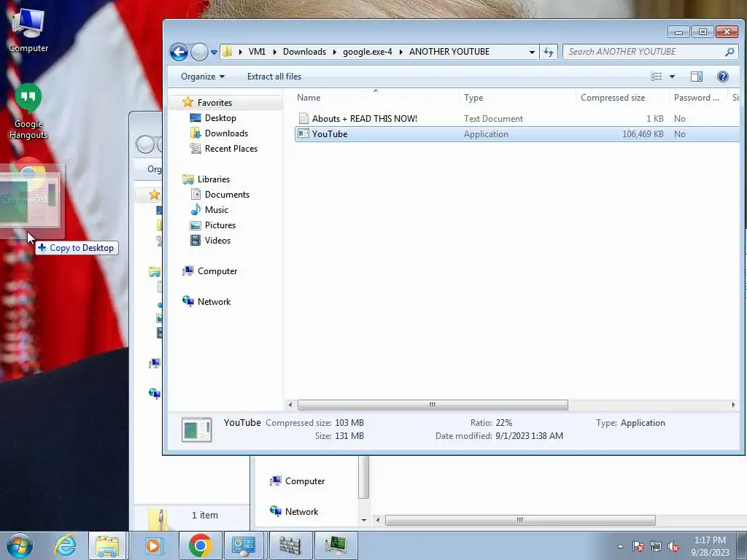Open Windows Media Player from taskbar
The image size is (747, 560).
pyautogui.click(x=153, y=545)
